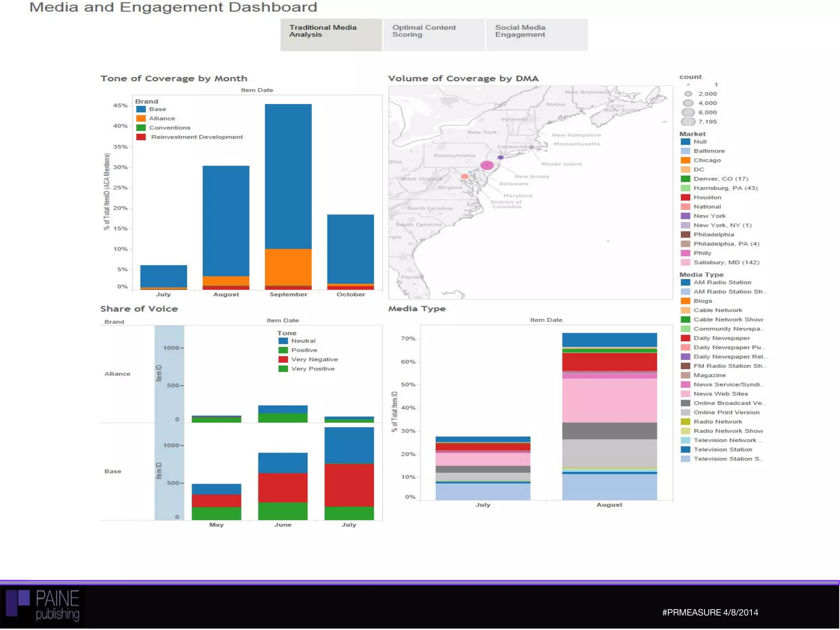The image size is (840, 630).
Task: Click the News Web Sites swatch
Action: [x=685, y=394]
